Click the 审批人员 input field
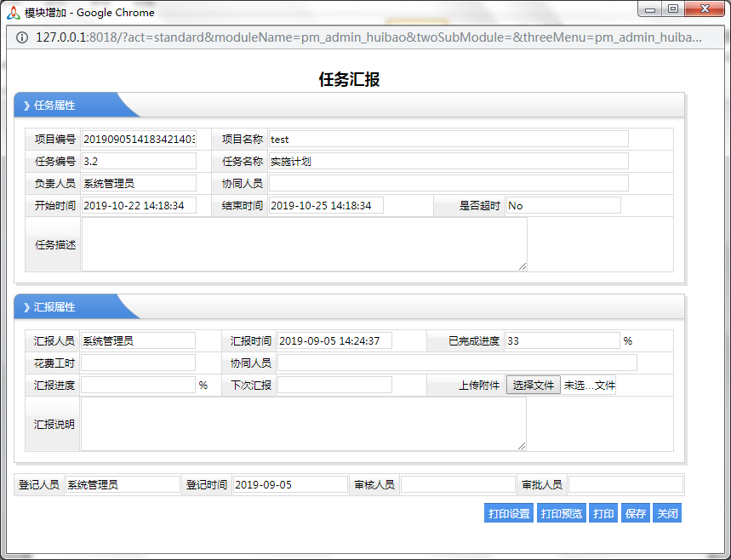This screenshot has width=731, height=560. [625, 485]
